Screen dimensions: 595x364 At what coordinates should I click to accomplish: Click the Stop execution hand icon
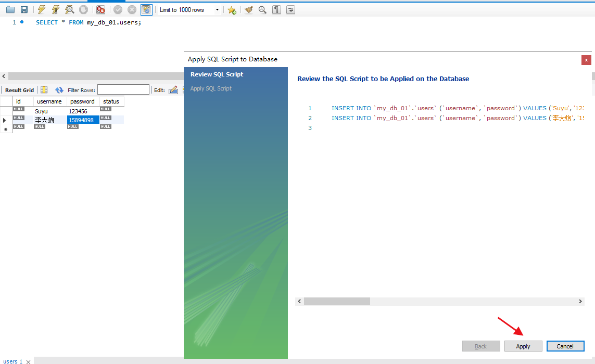(x=83, y=10)
